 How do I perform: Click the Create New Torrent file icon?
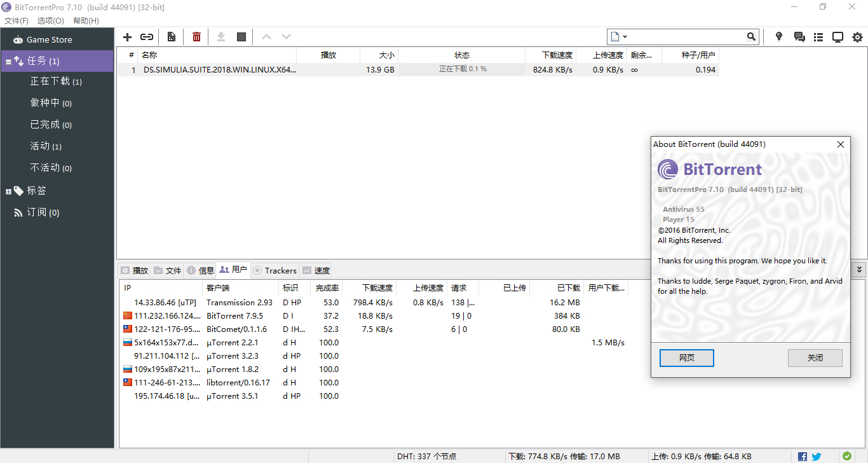[x=171, y=37]
